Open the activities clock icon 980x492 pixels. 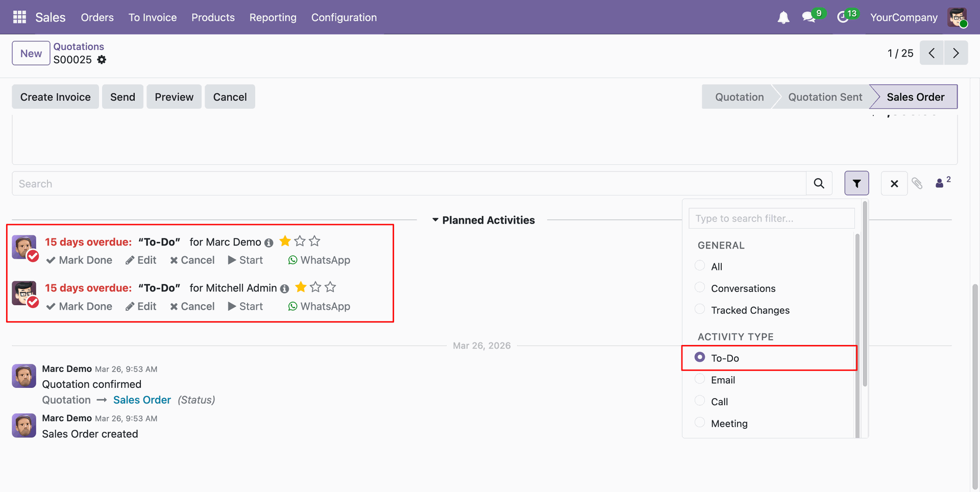843,17
